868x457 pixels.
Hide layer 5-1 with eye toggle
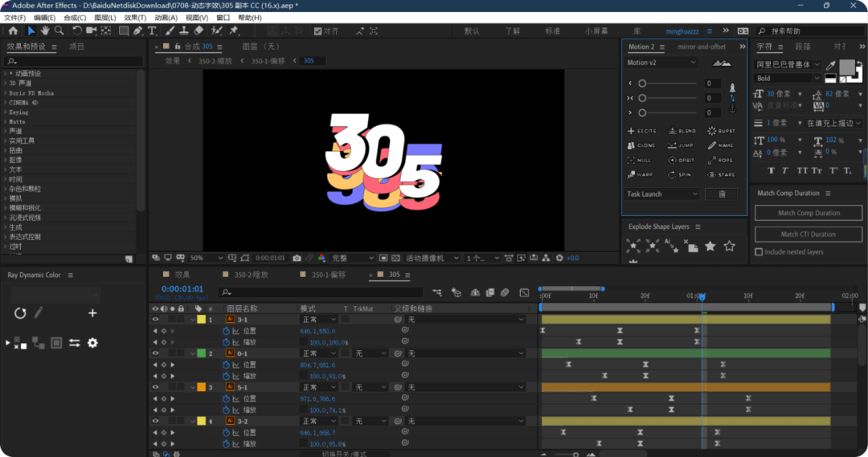pos(156,387)
